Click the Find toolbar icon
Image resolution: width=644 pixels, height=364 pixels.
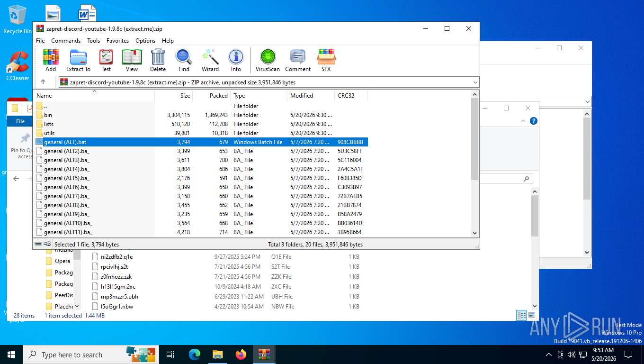click(184, 60)
